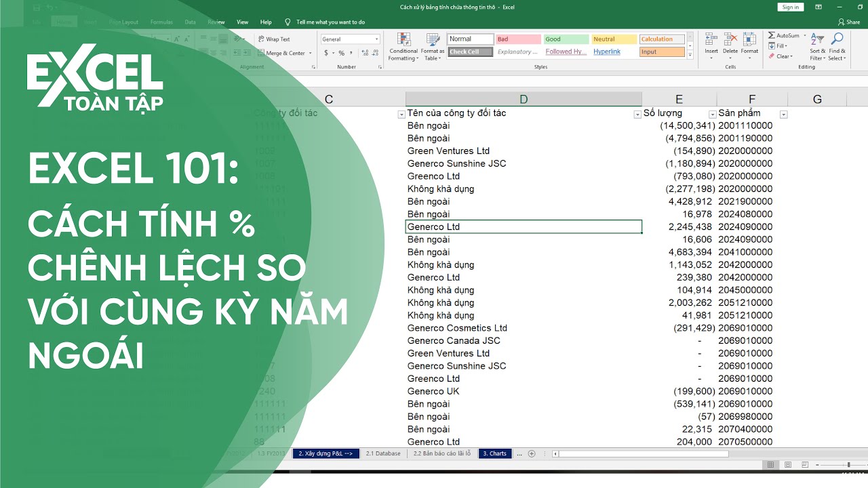The width and height of the screenshot is (868, 488).
Task: Apply the Input style swatch
Action: (x=662, y=52)
